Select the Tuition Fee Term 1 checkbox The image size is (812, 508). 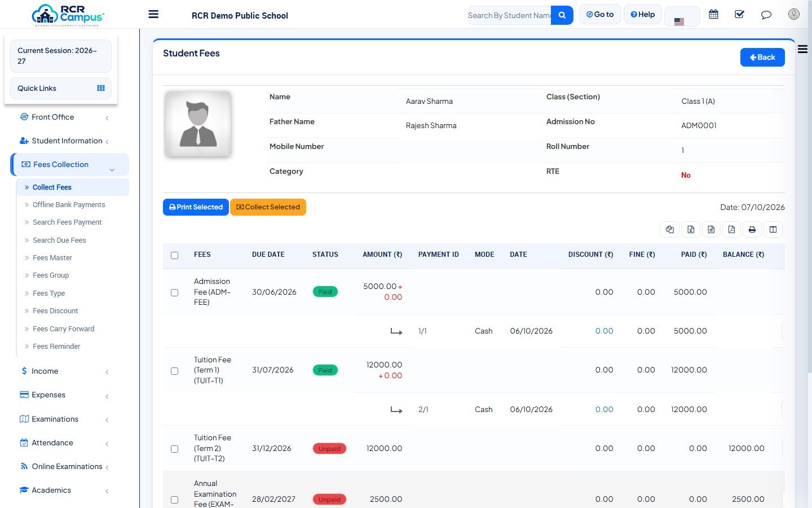click(174, 371)
